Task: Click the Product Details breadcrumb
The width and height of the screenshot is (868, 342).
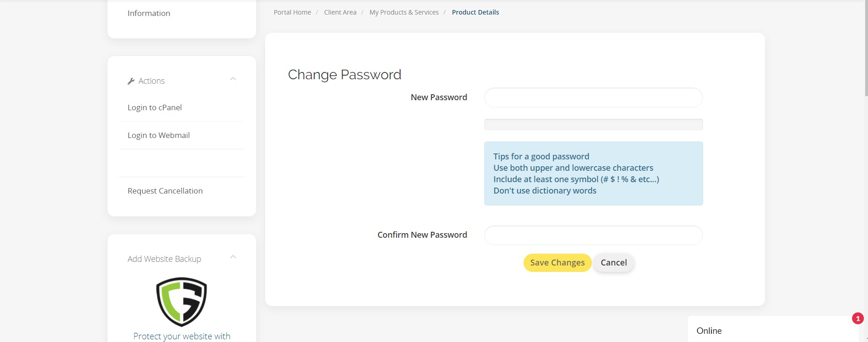Action: (x=475, y=12)
